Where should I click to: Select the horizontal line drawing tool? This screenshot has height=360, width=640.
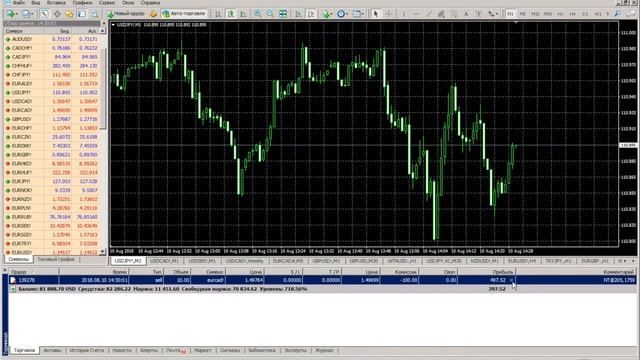click(x=416, y=14)
